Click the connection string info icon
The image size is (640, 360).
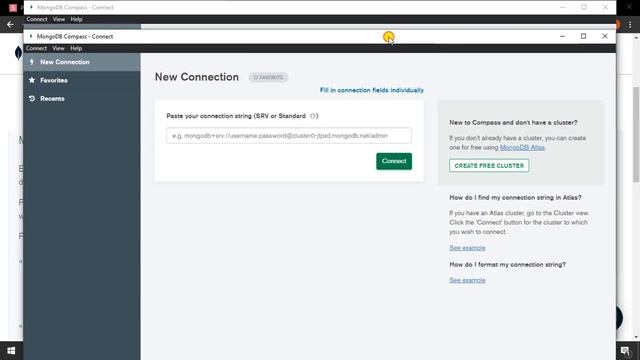tap(313, 116)
